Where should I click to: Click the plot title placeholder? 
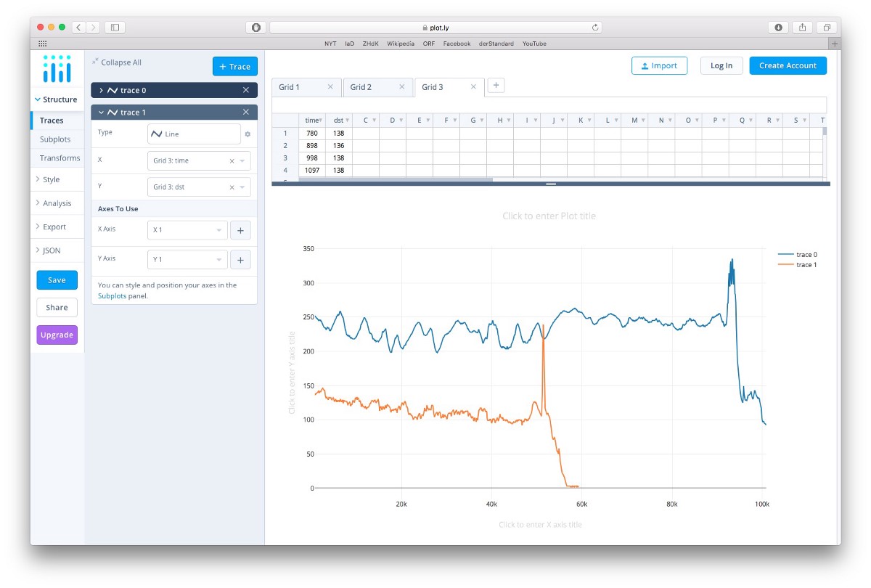tap(549, 216)
